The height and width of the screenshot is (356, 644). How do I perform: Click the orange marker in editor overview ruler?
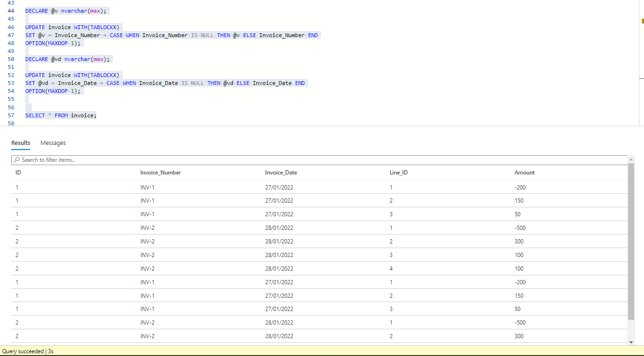643,21
